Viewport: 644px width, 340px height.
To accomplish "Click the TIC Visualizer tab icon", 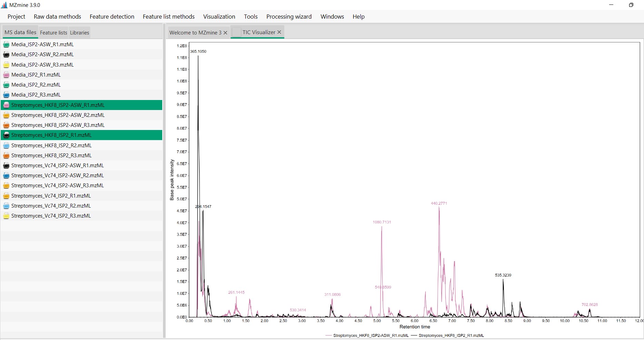I will click(x=237, y=32).
